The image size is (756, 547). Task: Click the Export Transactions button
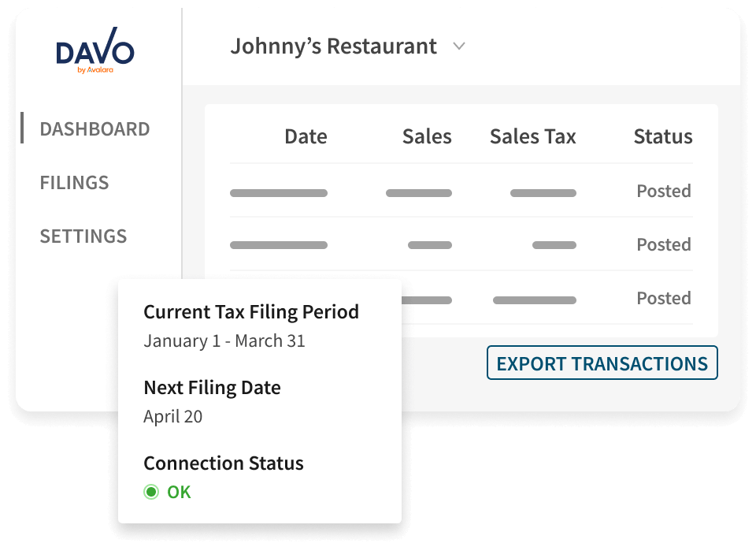coord(602,363)
